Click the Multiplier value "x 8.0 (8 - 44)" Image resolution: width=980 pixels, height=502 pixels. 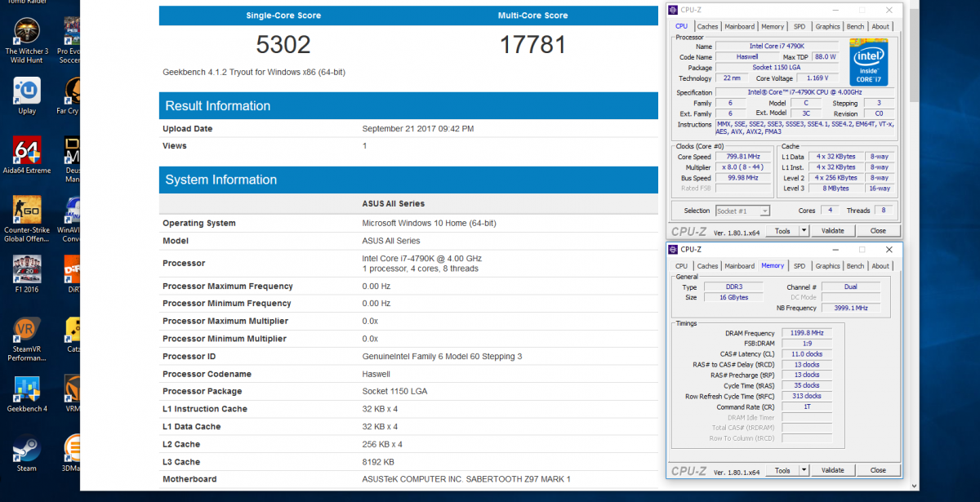coord(742,167)
